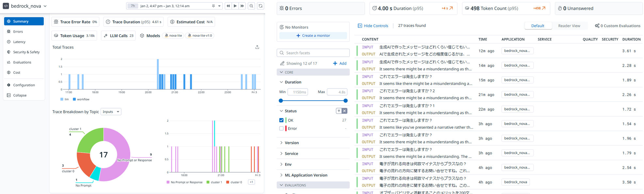Toggle the cluster 1 legend item
The height and width of the screenshot is (194, 644).
(214, 182)
